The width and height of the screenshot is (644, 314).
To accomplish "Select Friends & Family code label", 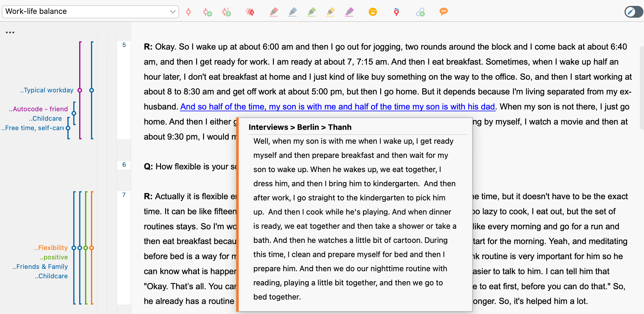I will [40, 266].
